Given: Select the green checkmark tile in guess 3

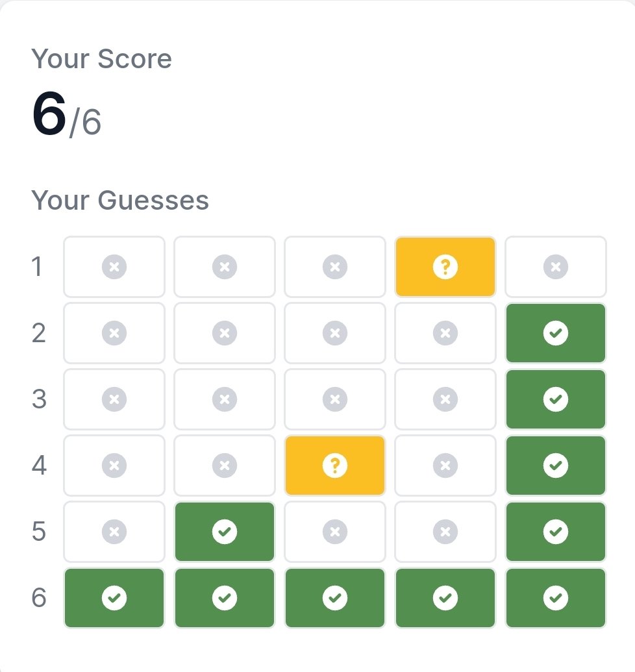Looking at the screenshot, I should tap(556, 399).
